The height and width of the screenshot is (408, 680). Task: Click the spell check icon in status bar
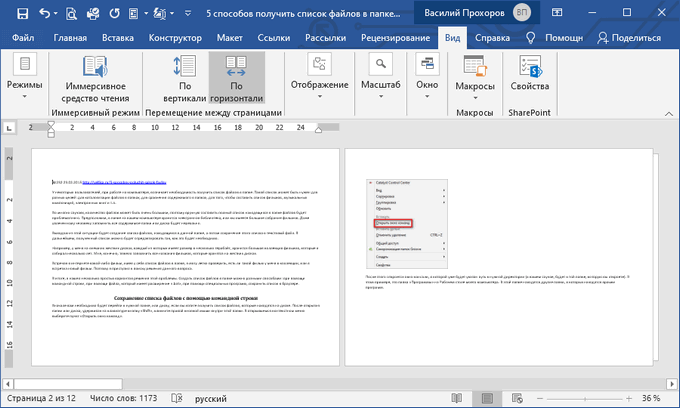coord(177,398)
